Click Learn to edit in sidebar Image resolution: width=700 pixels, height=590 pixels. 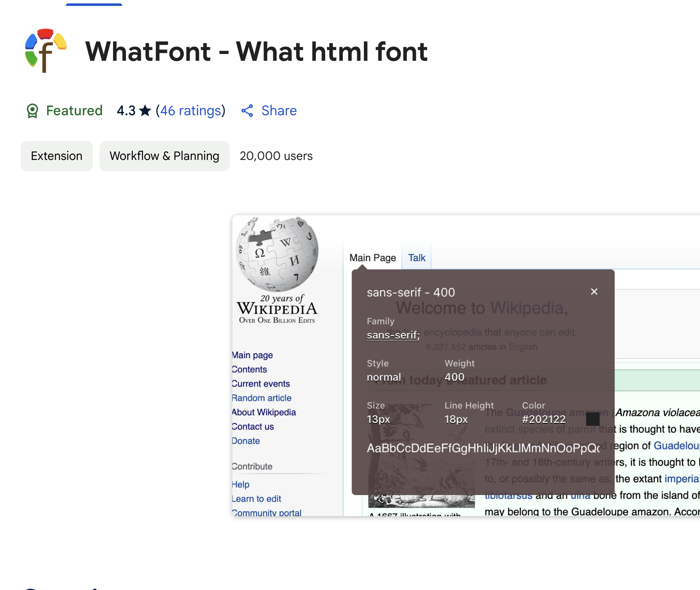click(x=257, y=499)
